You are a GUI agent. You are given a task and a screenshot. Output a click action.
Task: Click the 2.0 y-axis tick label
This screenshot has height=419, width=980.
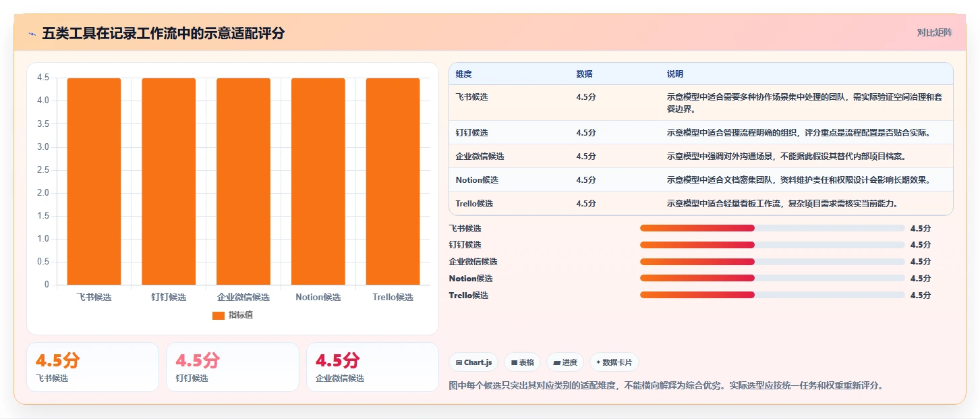pyautogui.click(x=43, y=193)
